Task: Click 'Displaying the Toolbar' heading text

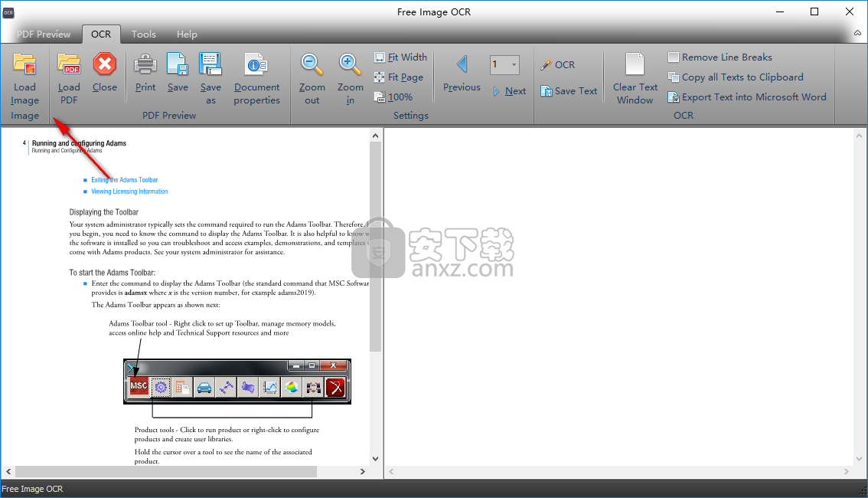Action: pyautogui.click(x=103, y=212)
